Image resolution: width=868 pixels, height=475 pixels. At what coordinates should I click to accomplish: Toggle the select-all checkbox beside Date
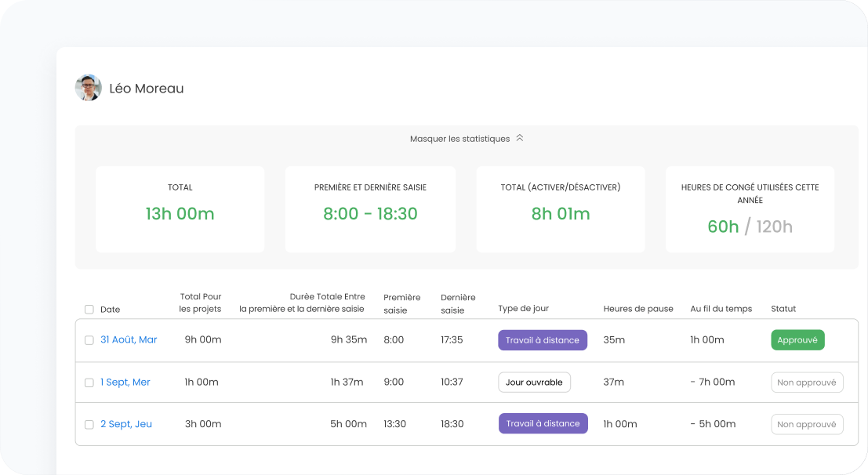(x=89, y=310)
